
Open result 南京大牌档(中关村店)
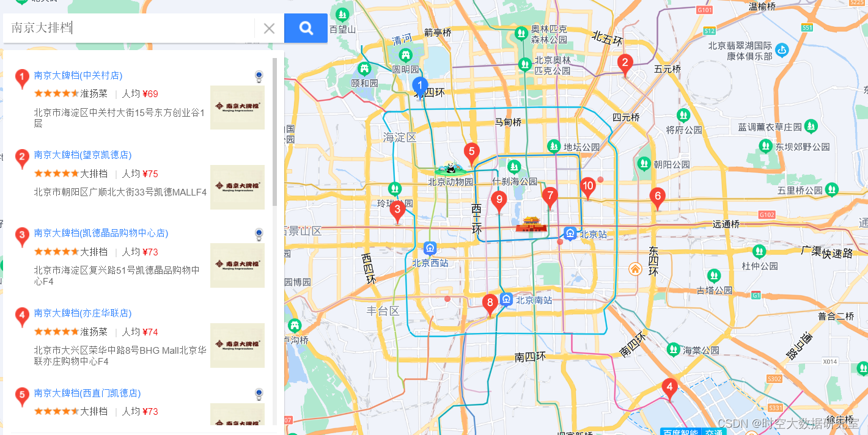[x=78, y=76]
